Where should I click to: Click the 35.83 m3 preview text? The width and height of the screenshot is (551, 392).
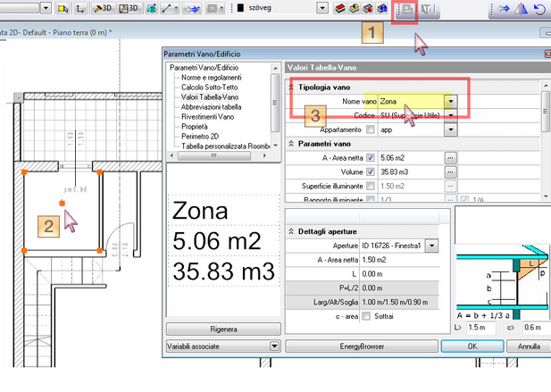coord(223,271)
